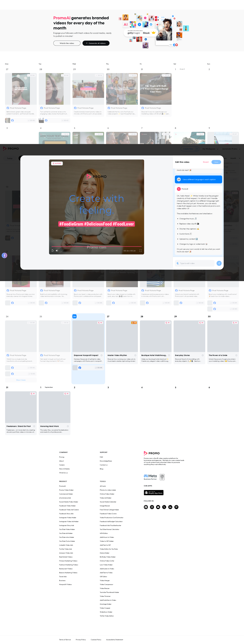The height and width of the screenshot is (644, 244).
Task: Click the Promo logo in the dark header
Action: coord(11,148)
